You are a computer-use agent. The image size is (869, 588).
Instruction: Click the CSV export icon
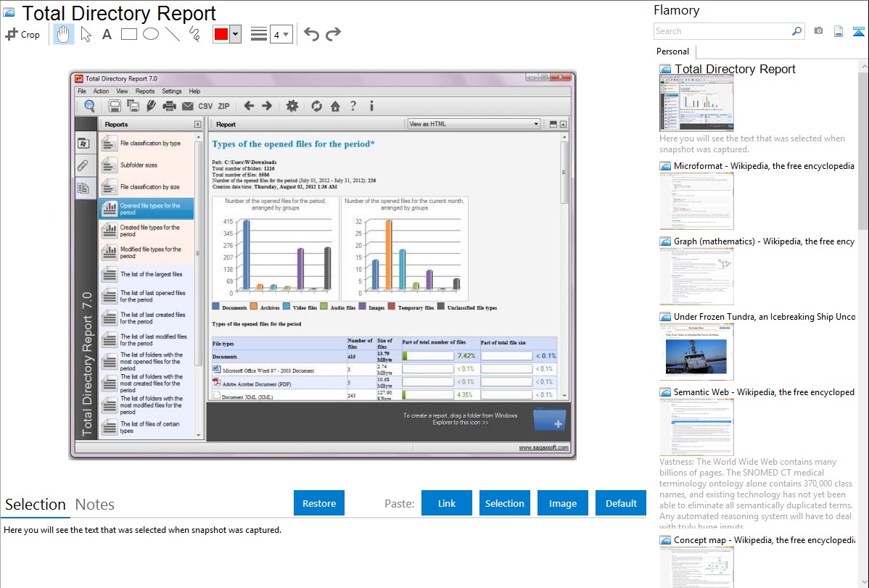click(x=205, y=106)
